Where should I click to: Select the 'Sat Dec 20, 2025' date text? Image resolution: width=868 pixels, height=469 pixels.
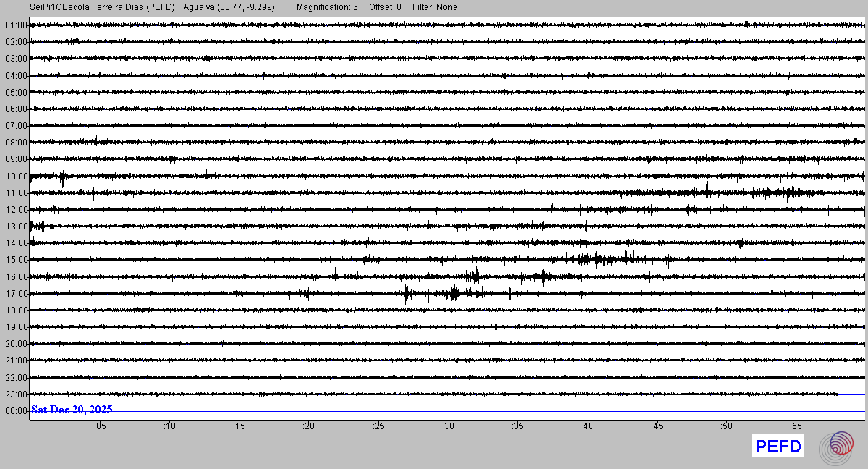tap(72, 410)
